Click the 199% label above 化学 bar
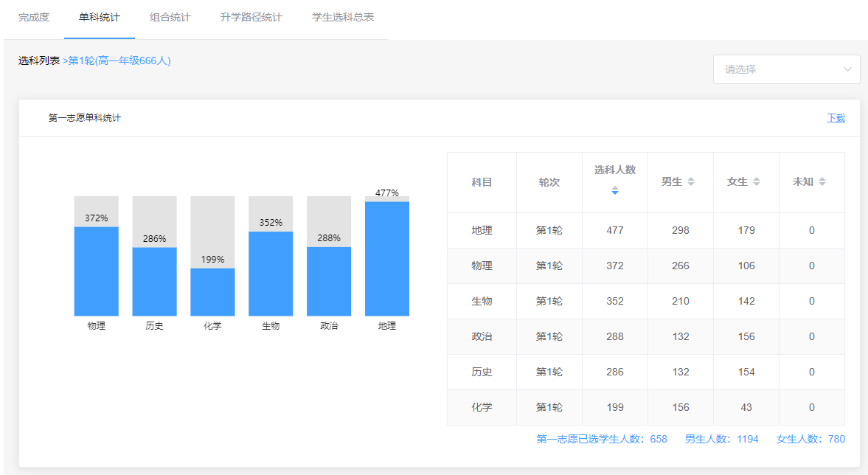 point(212,260)
